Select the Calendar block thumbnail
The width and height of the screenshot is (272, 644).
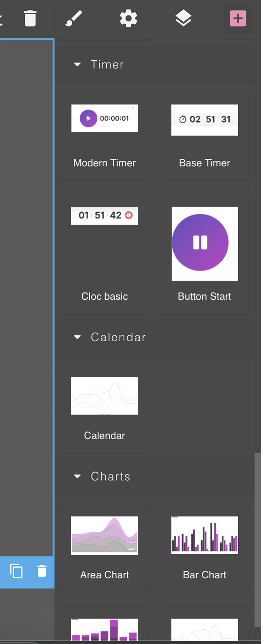click(x=104, y=396)
